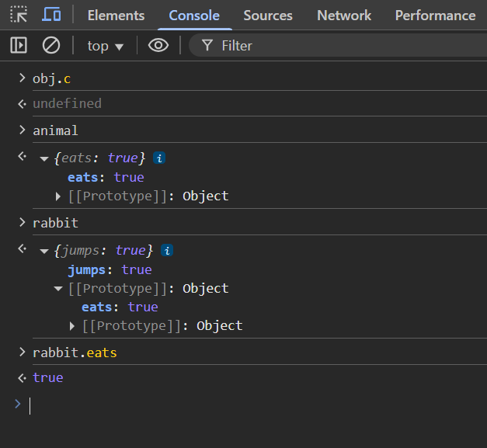Click the 'rabbit.eats' command entry
Image resolution: width=487 pixels, height=448 pixels.
coord(75,352)
